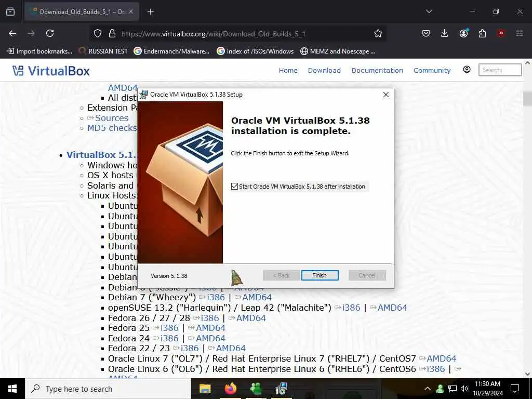Switch to the setup installer taskbar icon
532x399 pixels.
281,389
